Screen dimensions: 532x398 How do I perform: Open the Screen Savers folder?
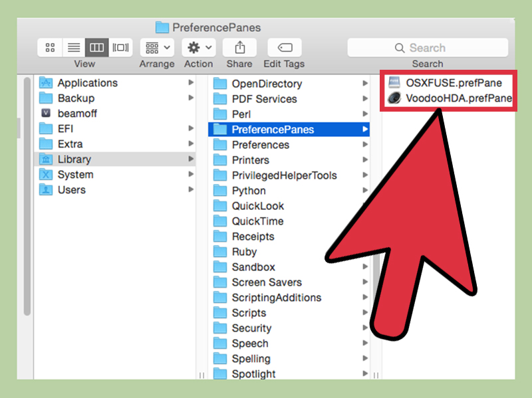(x=289, y=282)
